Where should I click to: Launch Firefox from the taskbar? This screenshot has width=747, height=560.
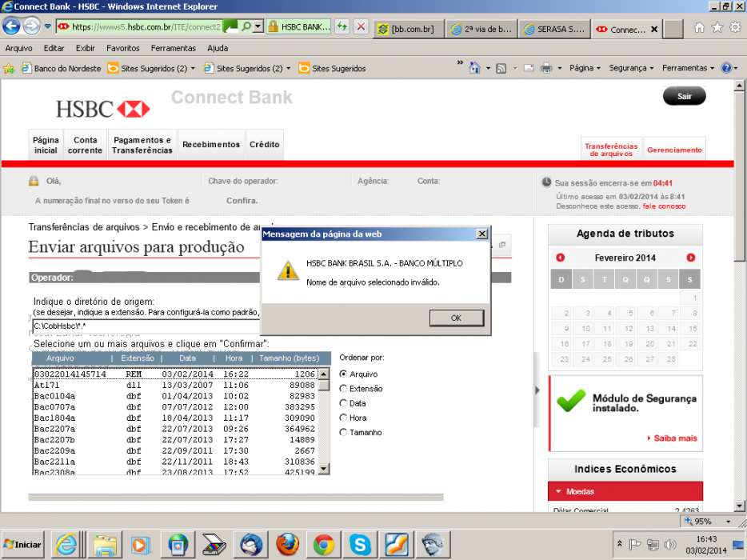tap(288, 544)
